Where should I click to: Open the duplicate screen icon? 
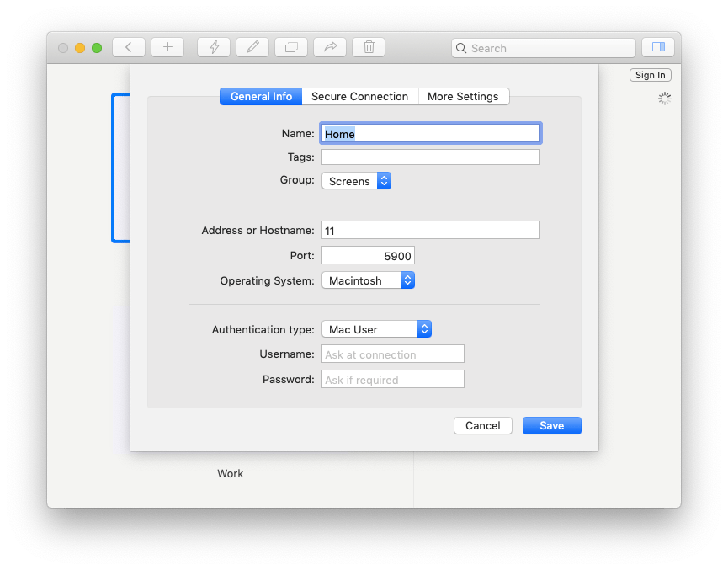point(290,47)
